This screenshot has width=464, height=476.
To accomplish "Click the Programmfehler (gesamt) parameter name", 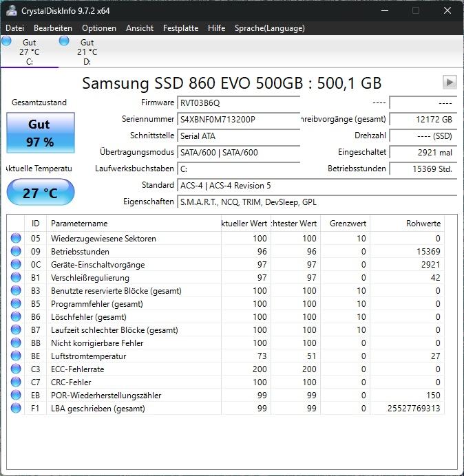I will pos(96,304).
